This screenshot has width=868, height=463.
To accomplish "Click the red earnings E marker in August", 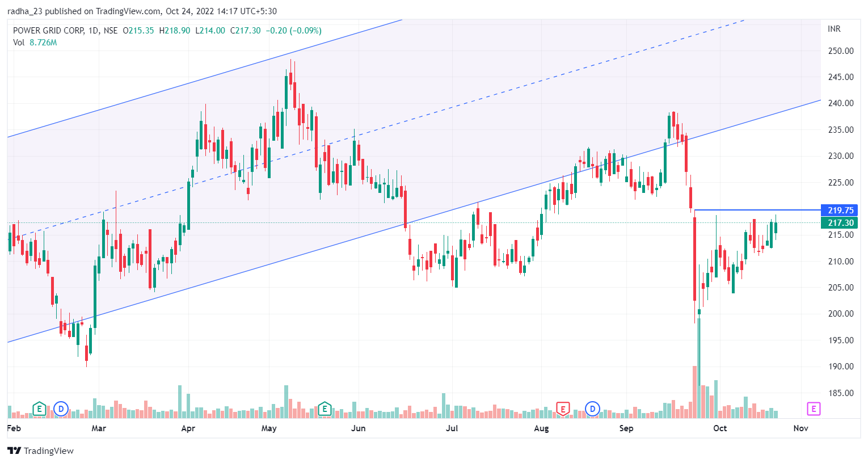I will (563, 409).
